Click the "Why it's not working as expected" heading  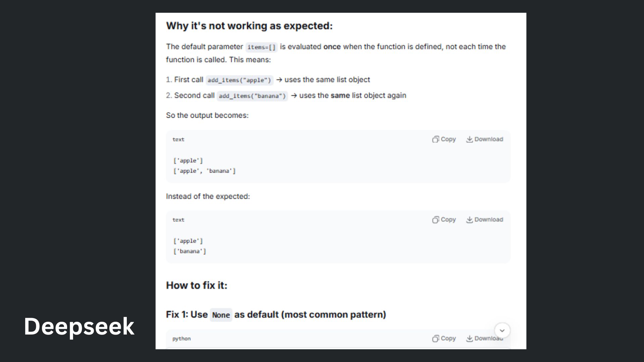coord(249,26)
